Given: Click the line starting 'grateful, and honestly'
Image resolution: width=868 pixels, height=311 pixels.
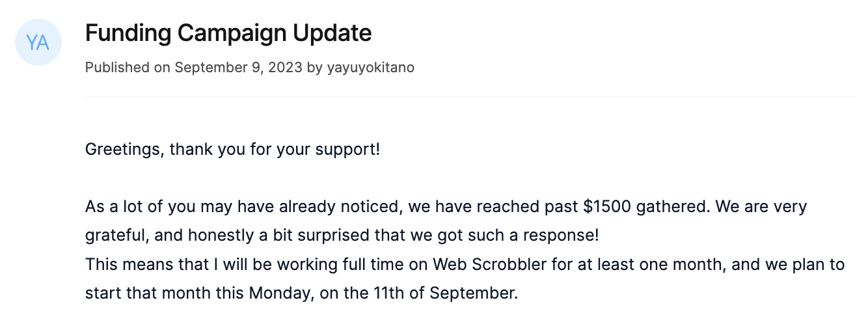Looking at the screenshot, I should [x=342, y=236].
